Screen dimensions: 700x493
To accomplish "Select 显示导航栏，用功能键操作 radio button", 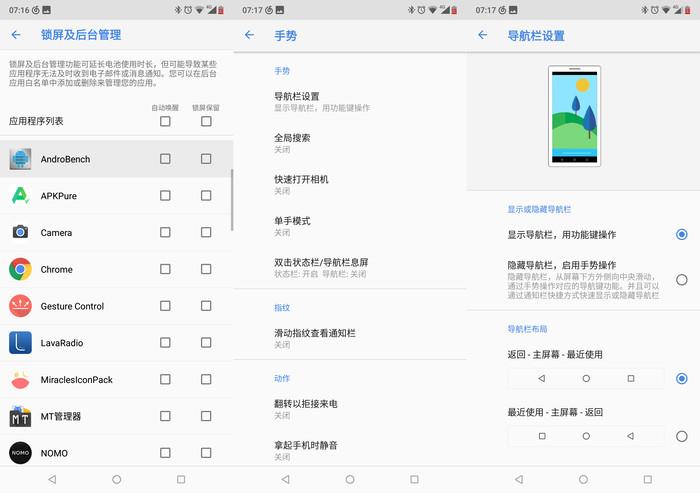I will click(x=681, y=234).
